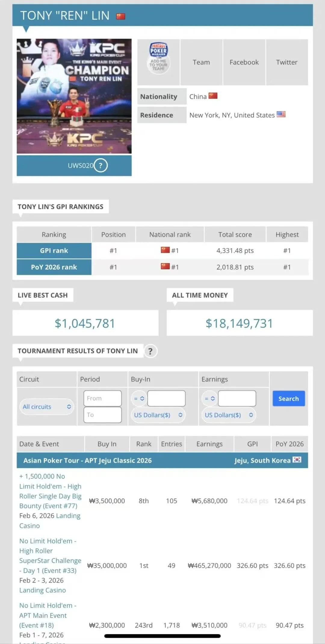This screenshot has height=644, width=325.
Task: Click the China flag in GPI rank row
Action: [x=165, y=250]
